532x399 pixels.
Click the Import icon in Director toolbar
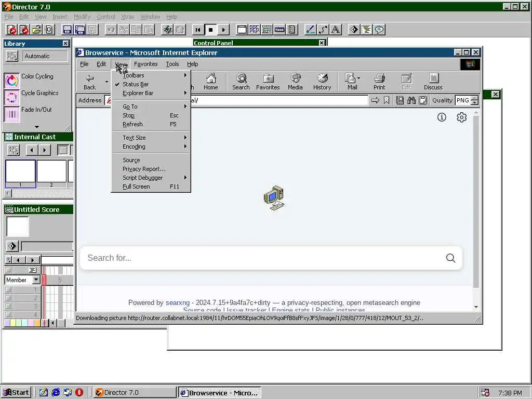[49, 30]
